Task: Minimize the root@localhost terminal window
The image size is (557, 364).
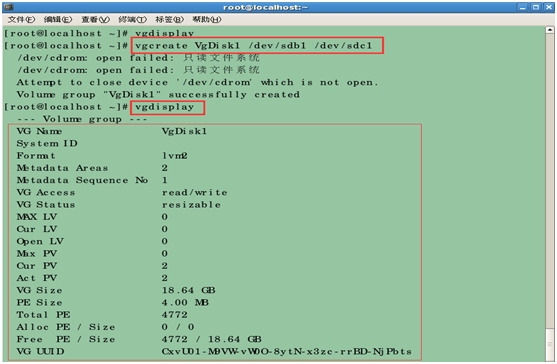Action: click(x=523, y=7)
